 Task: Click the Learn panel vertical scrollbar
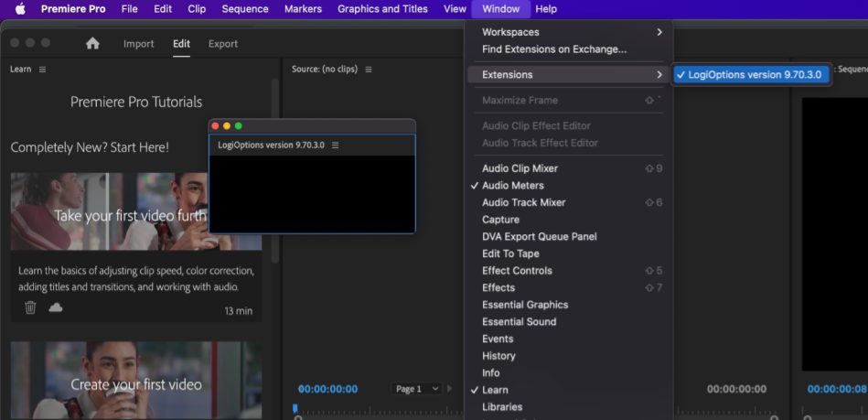[275, 171]
